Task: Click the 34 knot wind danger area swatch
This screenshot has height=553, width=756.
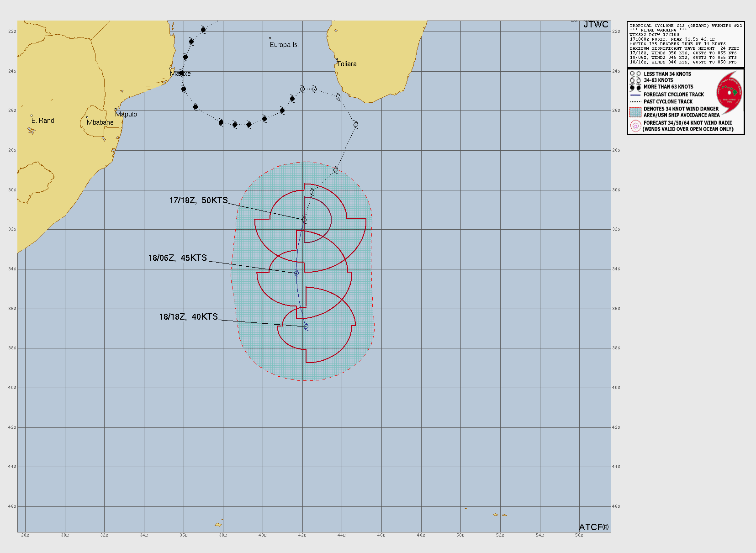Action: click(x=635, y=112)
